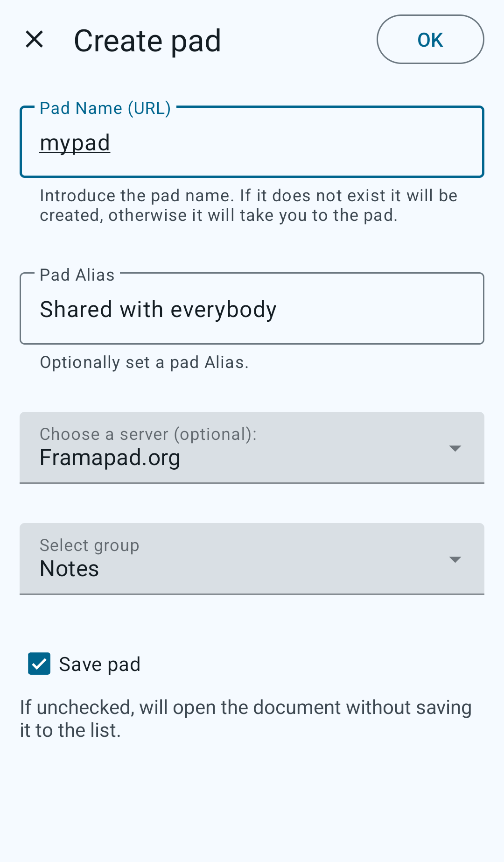Uncheck the Save pad checkbox

click(39, 664)
